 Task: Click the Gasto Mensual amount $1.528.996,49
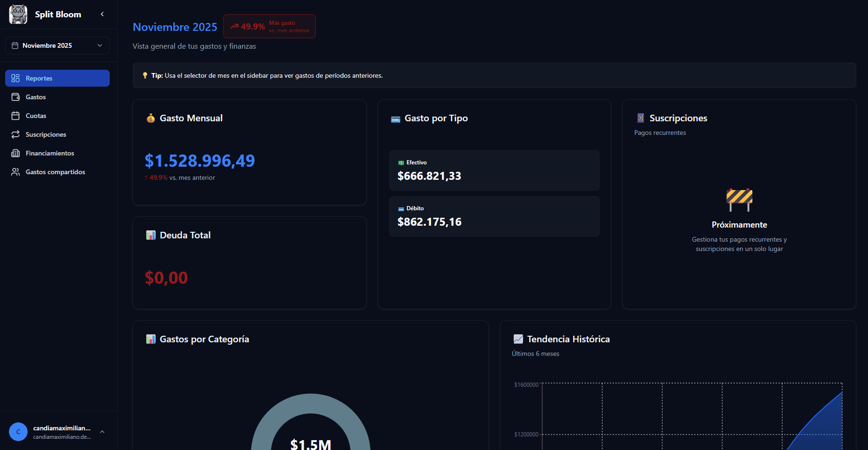200,161
